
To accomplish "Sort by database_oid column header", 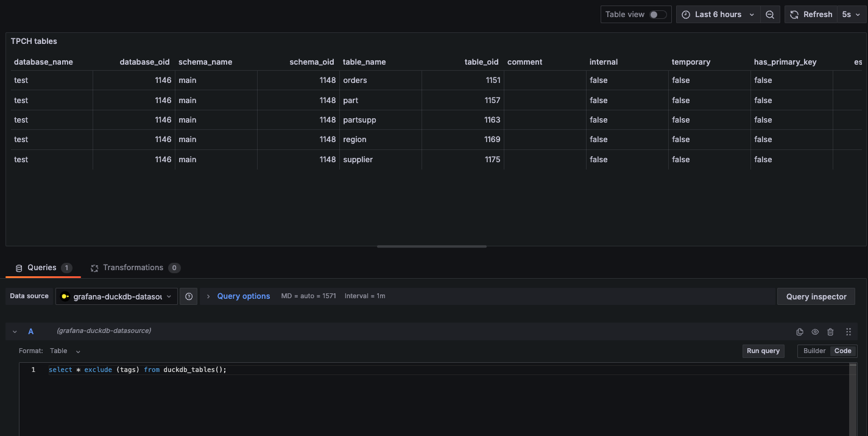I will [x=144, y=62].
